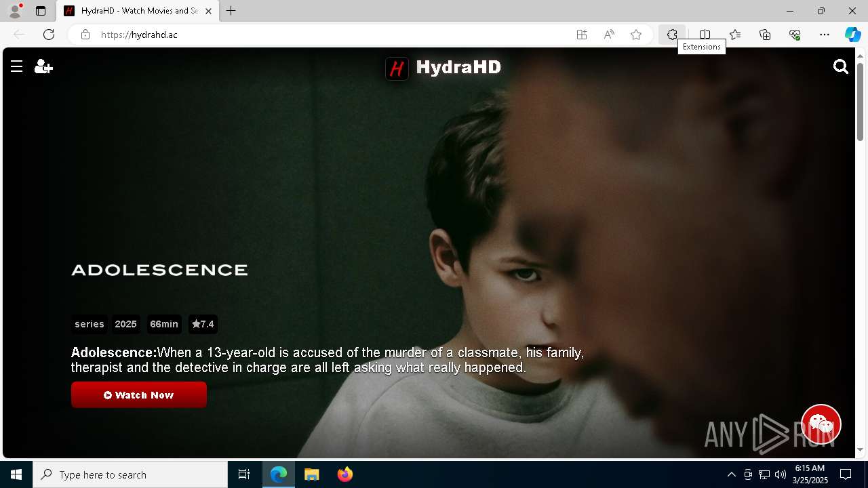Image resolution: width=868 pixels, height=488 pixels.
Task: Click Edge icon on taskbar
Action: (279, 474)
